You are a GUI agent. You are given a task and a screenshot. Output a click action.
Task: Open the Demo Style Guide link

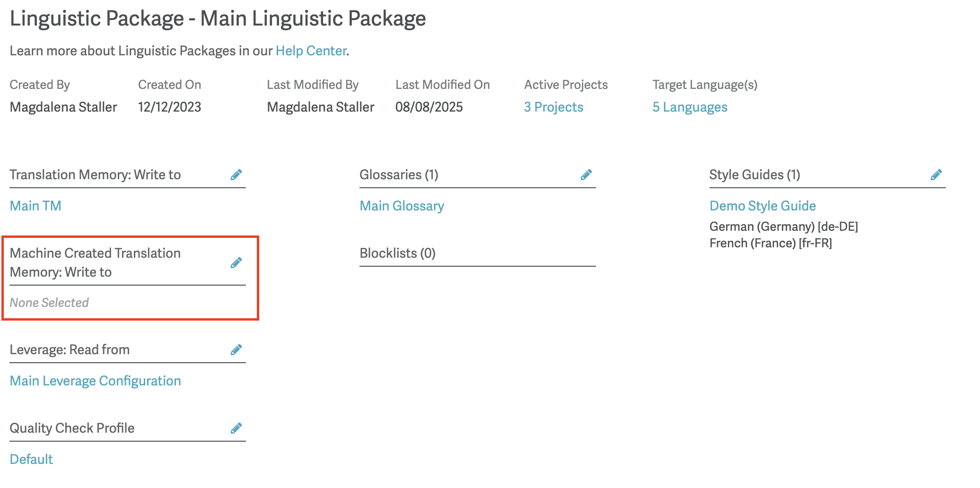tap(762, 206)
